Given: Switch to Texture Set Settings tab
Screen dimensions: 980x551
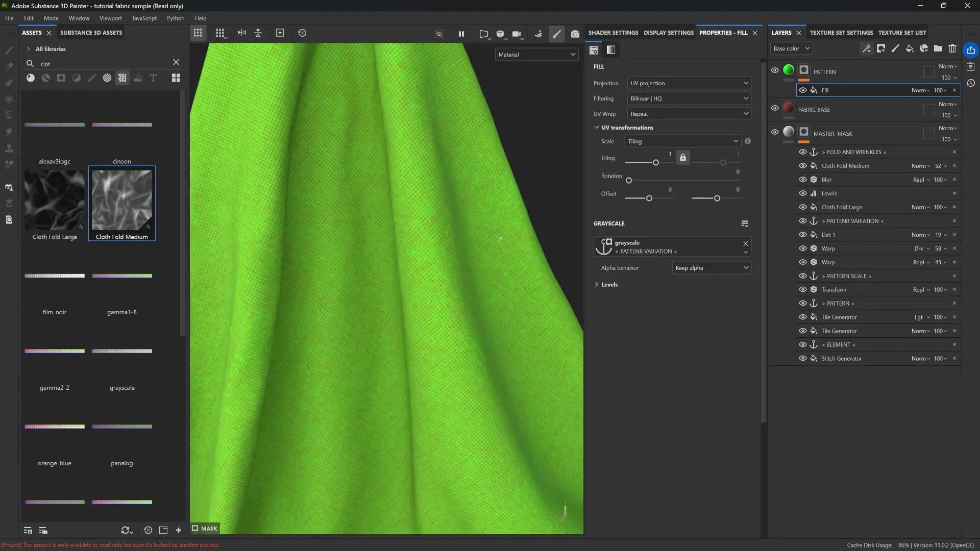Looking at the screenshot, I should tap(841, 33).
